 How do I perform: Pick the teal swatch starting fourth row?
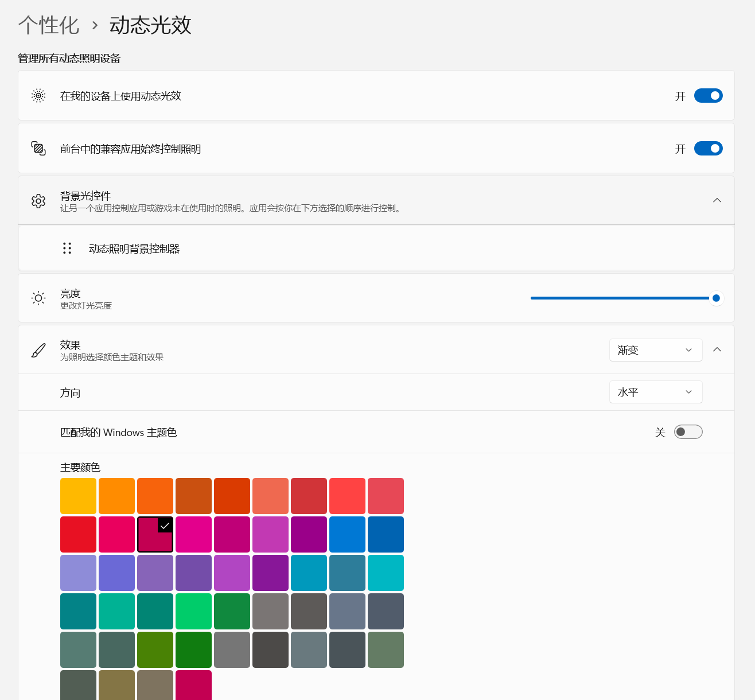78,611
